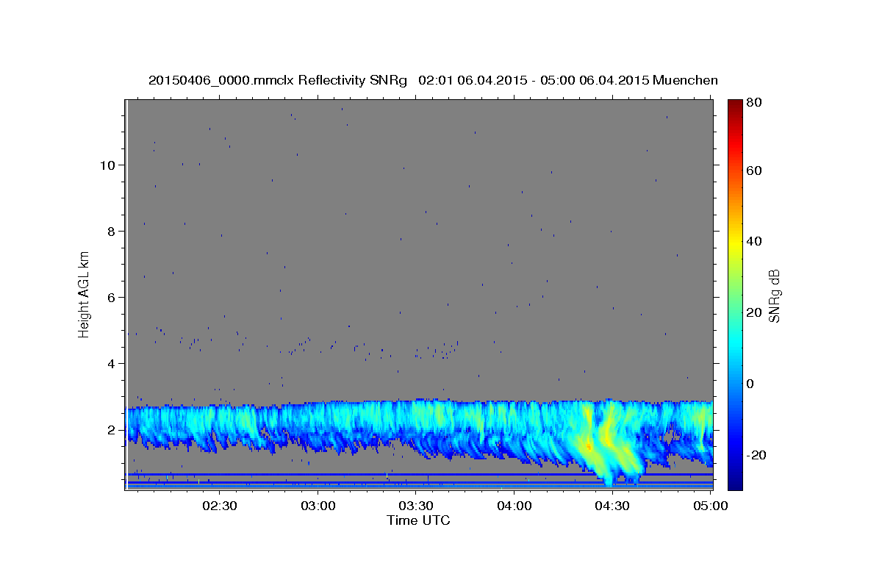Screen dimensions: 882x588
Task: Click the height tick label 6
Action: click(111, 297)
